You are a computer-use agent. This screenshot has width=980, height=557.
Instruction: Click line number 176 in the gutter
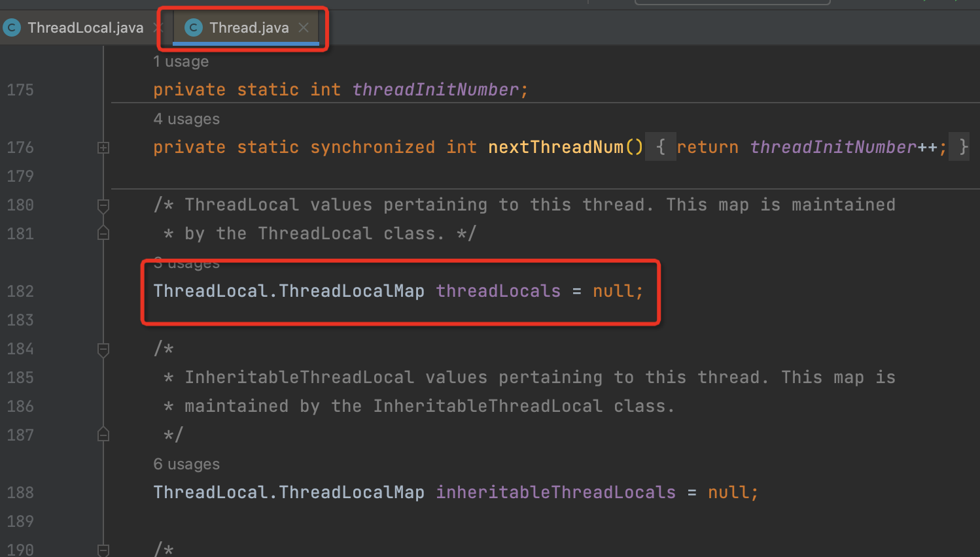click(x=20, y=147)
